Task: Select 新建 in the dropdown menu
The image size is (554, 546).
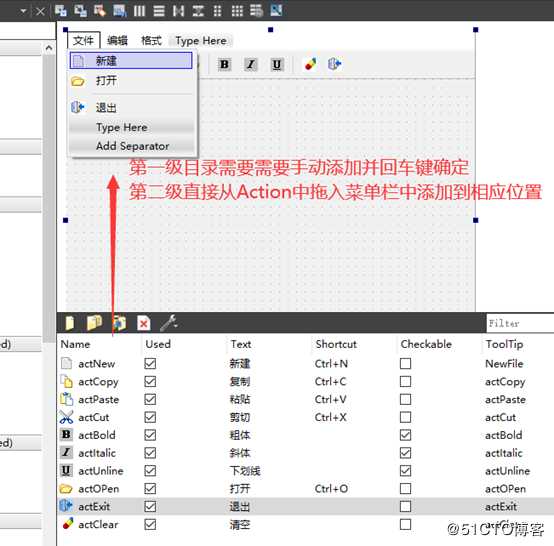Action: (x=131, y=61)
